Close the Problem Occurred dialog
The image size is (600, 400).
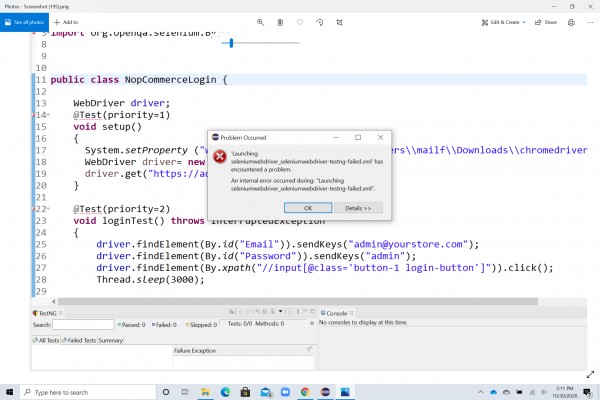pyautogui.click(x=380, y=137)
